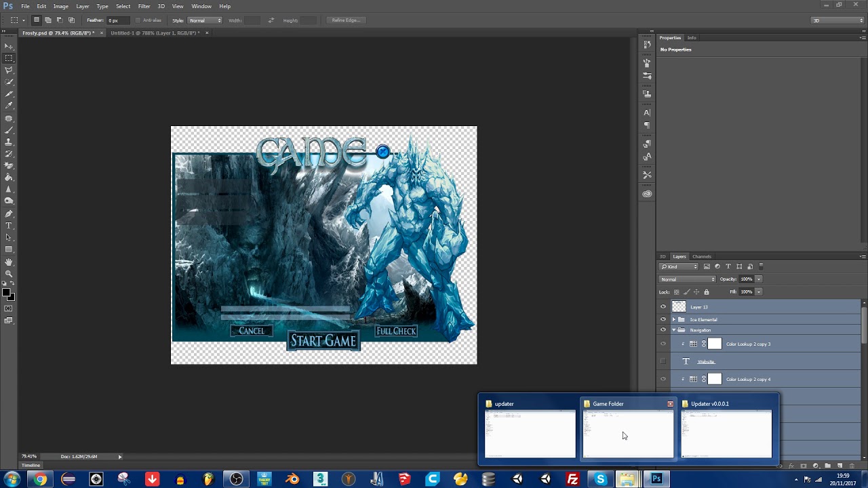Image resolution: width=868 pixels, height=488 pixels.
Task: Select the Horizontal Type tool
Action: click(x=9, y=225)
